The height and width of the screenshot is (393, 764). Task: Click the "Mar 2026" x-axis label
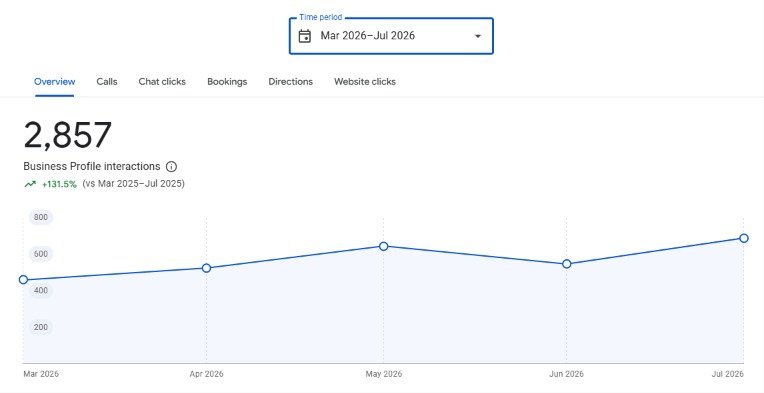(x=41, y=374)
